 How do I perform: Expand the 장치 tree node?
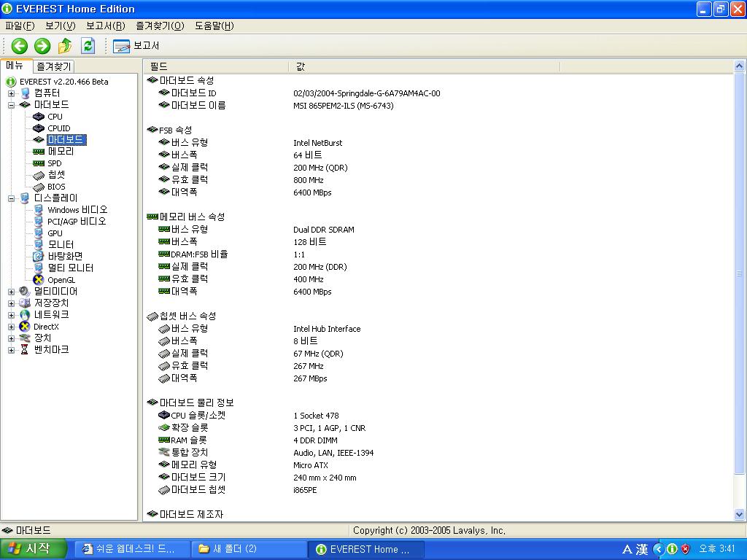pyautogui.click(x=11, y=338)
